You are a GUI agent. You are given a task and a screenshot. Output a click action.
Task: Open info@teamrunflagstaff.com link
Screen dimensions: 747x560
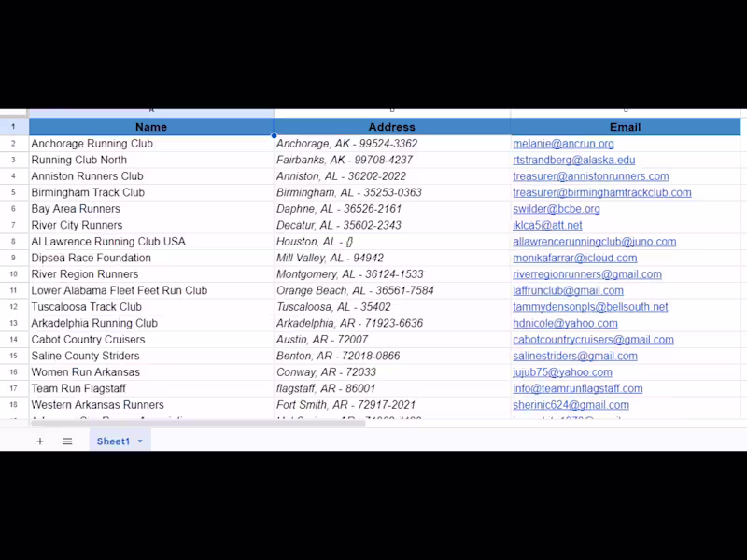pyautogui.click(x=577, y=388)
